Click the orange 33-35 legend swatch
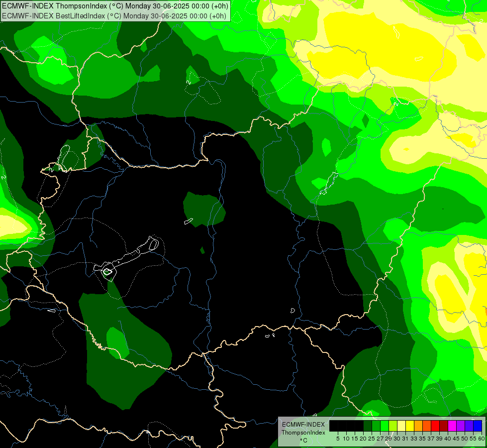 (x=418, y=426)
